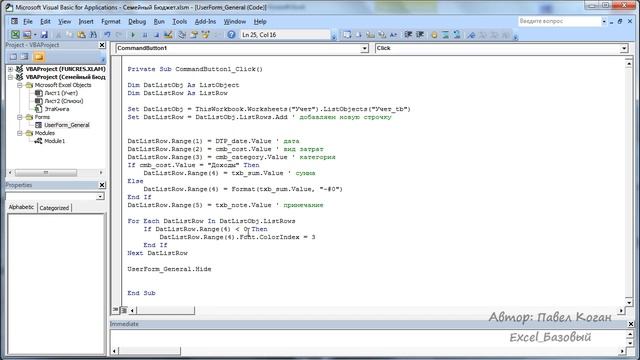
Task: Open the Properties Window toolbar icon
Action: coord(193,35)
